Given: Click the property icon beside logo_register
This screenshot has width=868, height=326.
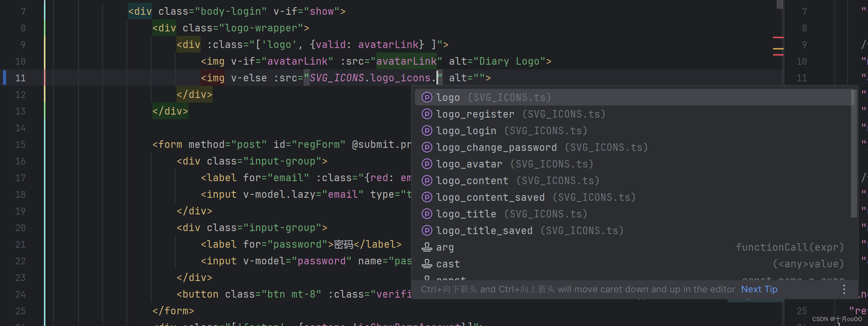Looking at the screenshot, I should point(427,114).
